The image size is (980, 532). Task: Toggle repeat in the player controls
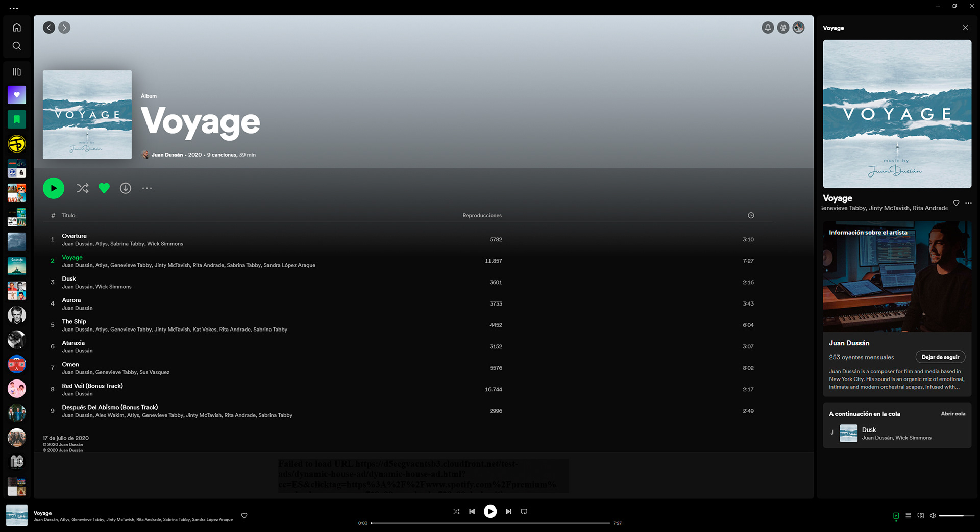coord(524,511)
